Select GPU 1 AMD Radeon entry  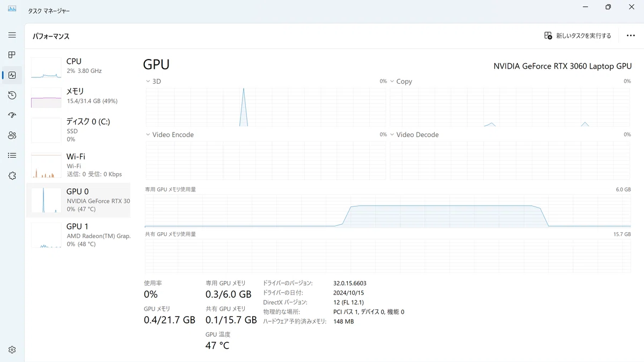click(x=78, y=235)
